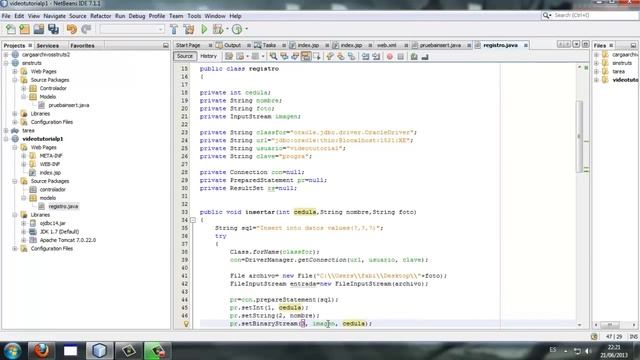Click the editor vertical scrollbar thumb
Screen dimensions: 640x360
[580, 136]
